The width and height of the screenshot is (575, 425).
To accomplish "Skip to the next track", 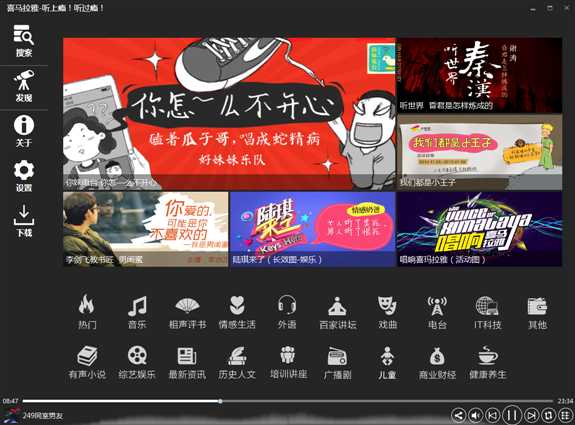I will coord(531,415).
